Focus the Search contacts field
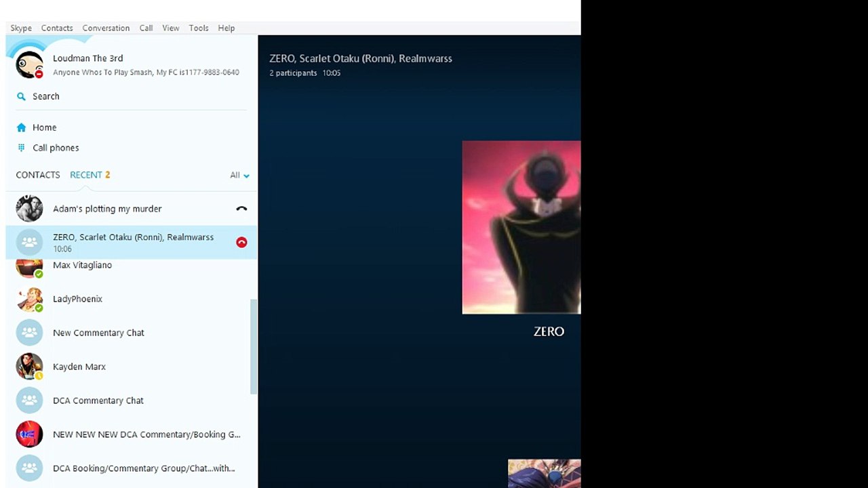The height and width of the screenshot is (488, 868). click(132, 96)
